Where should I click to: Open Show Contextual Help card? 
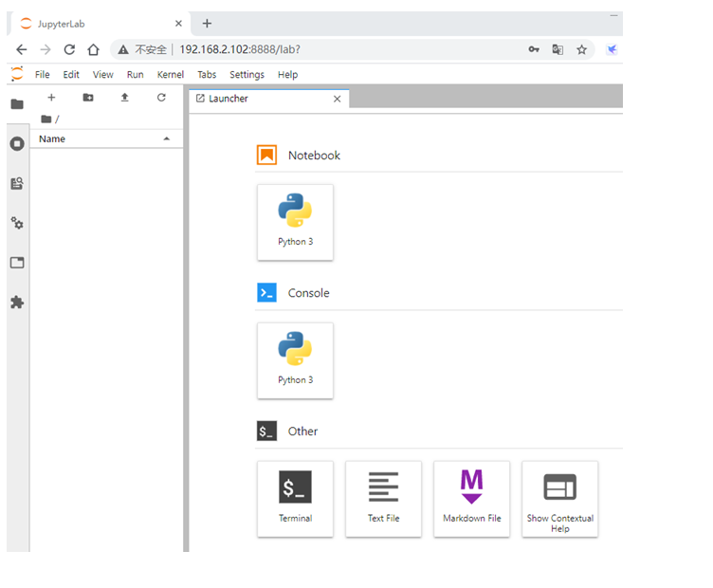coord(559,499)
